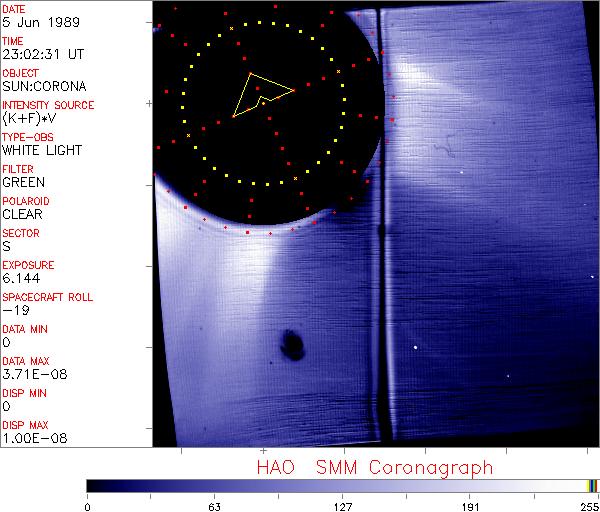Click the color bar tick label 191

[x=470, y=507]
